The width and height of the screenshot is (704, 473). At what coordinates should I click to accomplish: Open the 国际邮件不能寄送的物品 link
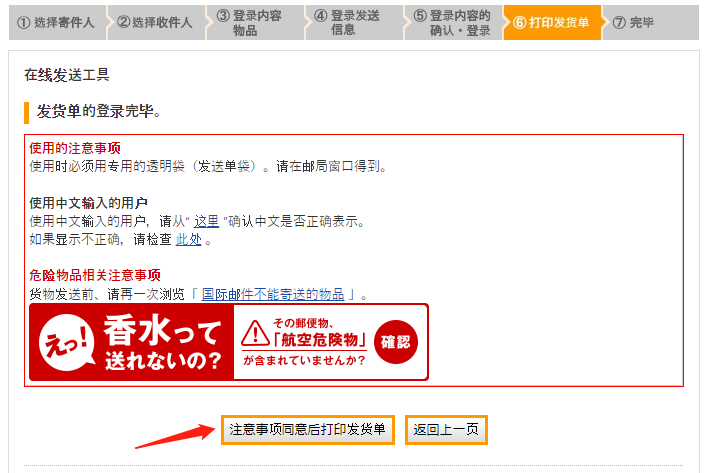click(273, 294)
